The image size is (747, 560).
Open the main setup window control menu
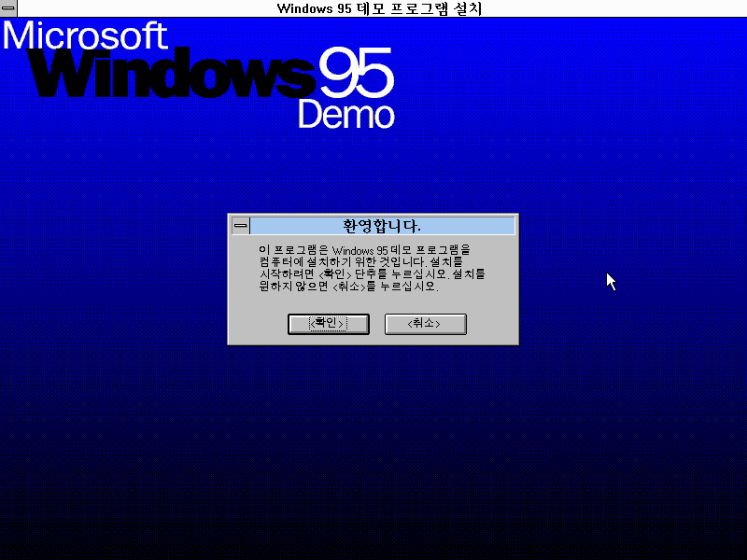pos(8,8)
